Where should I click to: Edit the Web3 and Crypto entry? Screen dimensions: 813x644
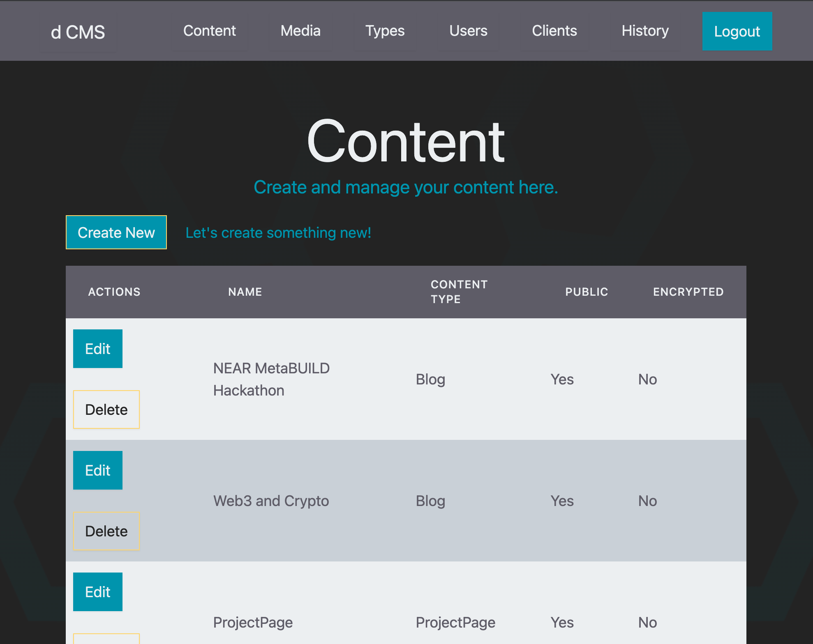(98, 470)
